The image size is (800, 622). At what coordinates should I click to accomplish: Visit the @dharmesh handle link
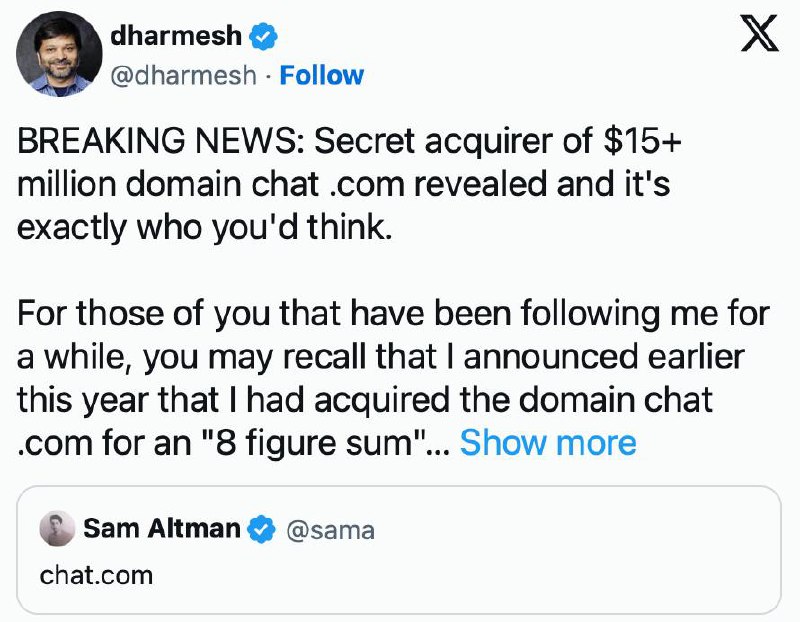coord(183,76)
